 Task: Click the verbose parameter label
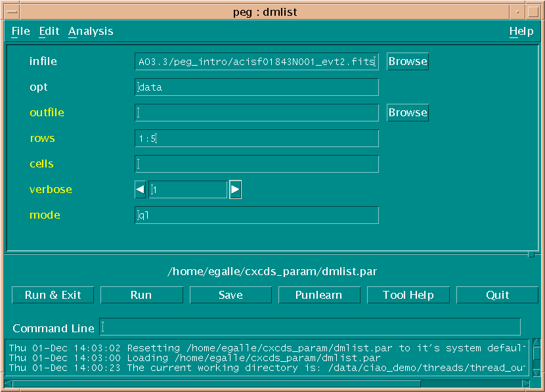coord(51,190)
